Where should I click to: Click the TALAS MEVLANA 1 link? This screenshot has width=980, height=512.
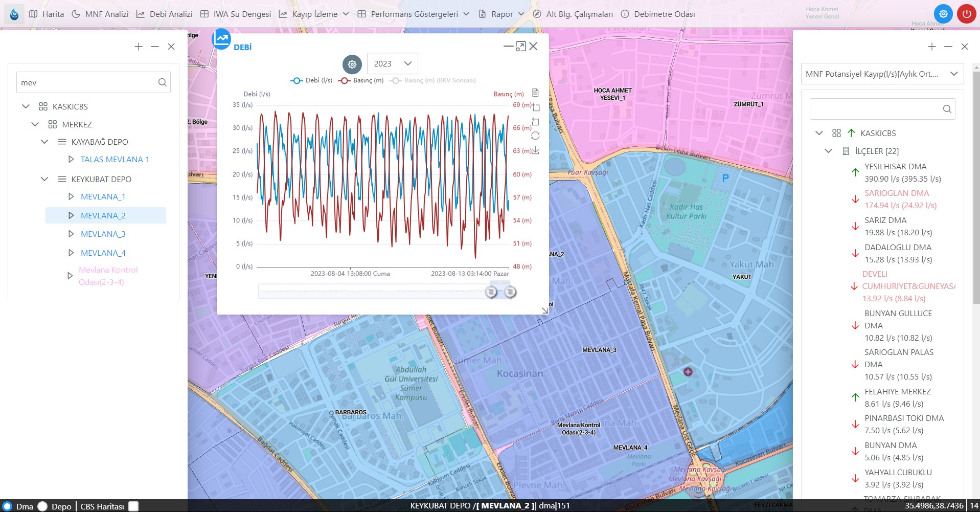[115, 159]
